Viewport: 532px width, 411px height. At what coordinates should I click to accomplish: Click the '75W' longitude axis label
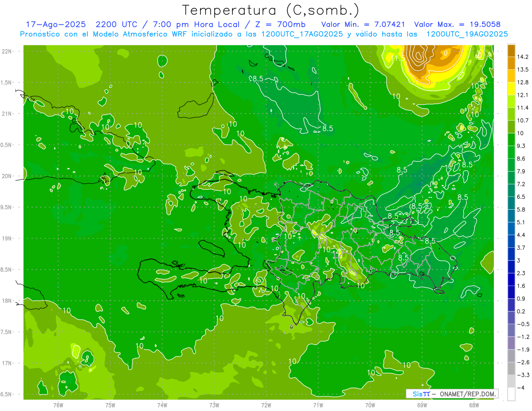(x=110, y=404)
